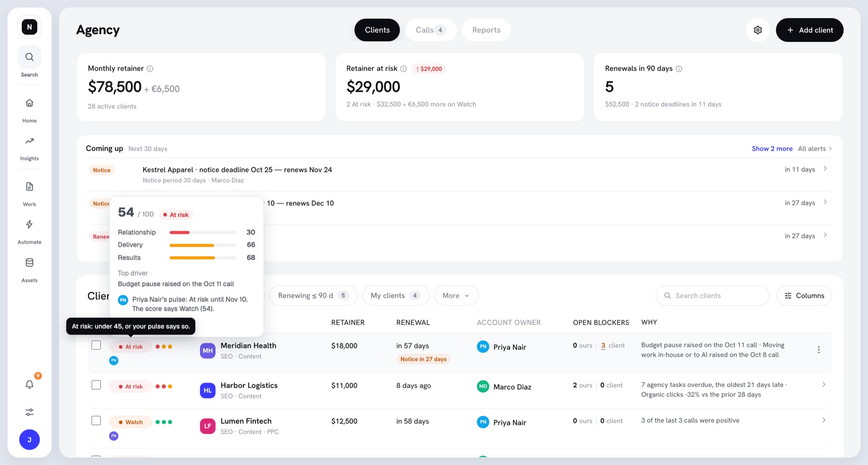868x465 pixels.
Task: Open the Search icon in sidebar
Action: (x=30, y=57)
